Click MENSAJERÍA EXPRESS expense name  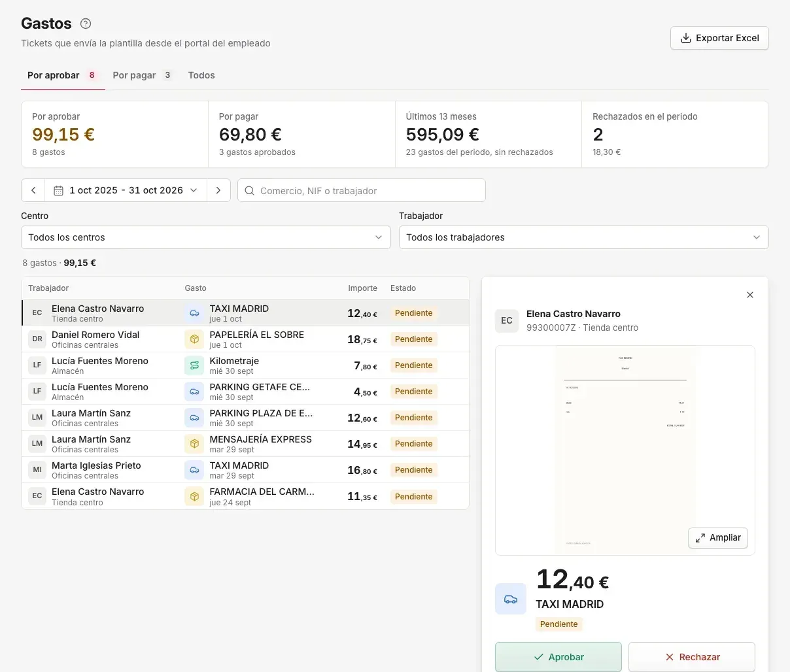tap(260, 439)
